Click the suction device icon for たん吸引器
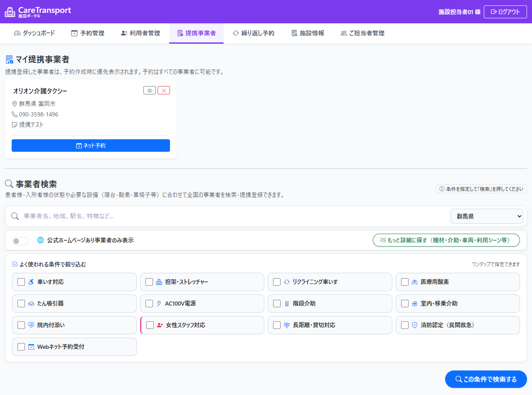532x395 pixels. [x=31, y=304]
